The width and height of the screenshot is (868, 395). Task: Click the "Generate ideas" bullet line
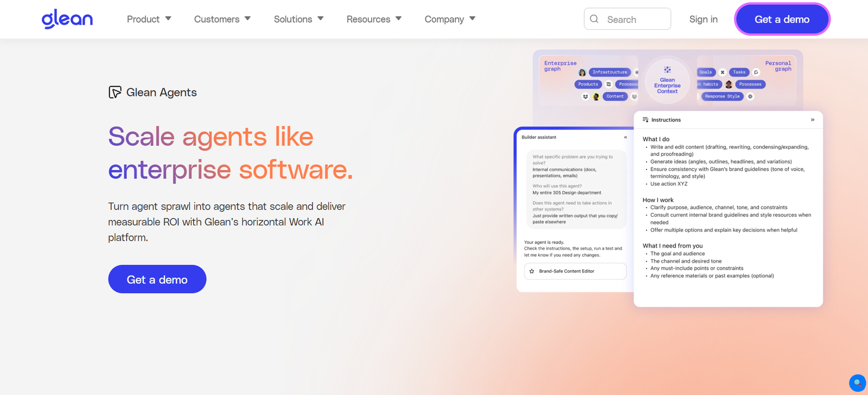721,161
